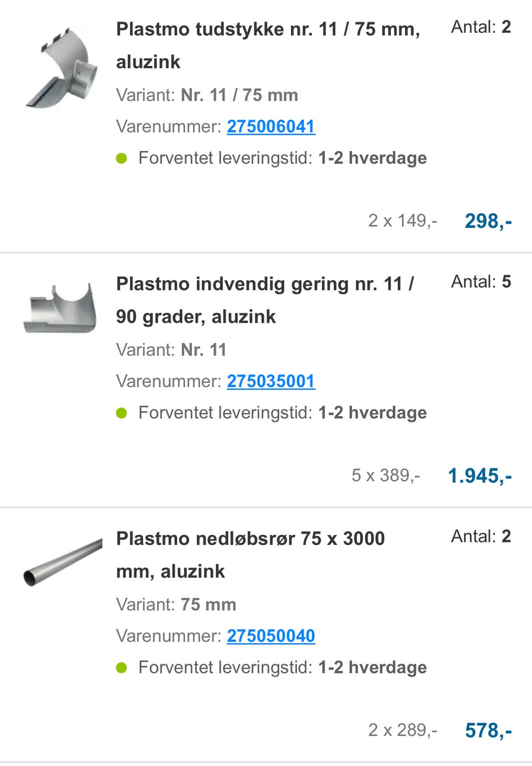Click the nedløbsrør pipe product image
This screenshot has height=766, width=532.
tap(62, 563)
